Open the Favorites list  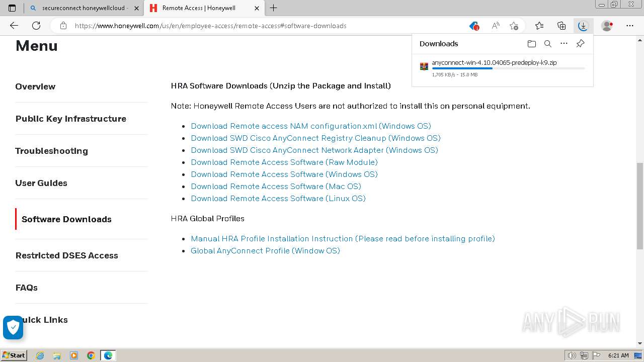[x=539, y=26]
